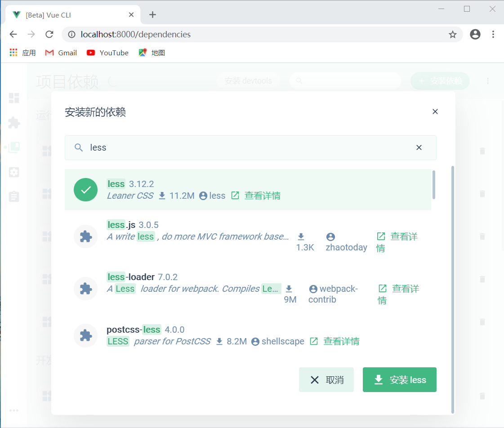Click the search magnifier icon in dialog
Viewport: 504px width, 428px height.
point(79,147)
